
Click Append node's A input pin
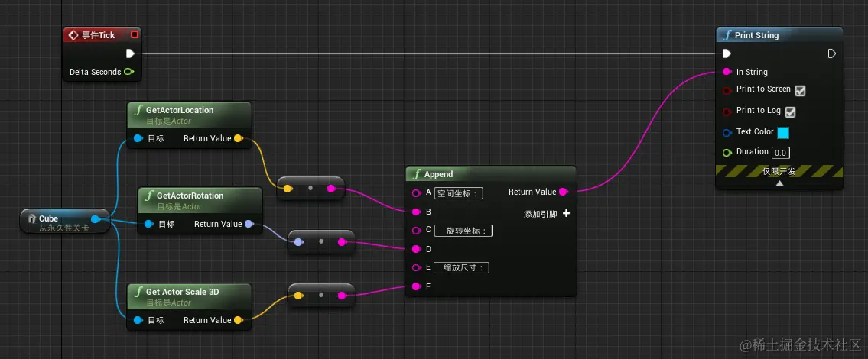pyautogui.click(x=416, y=193)
